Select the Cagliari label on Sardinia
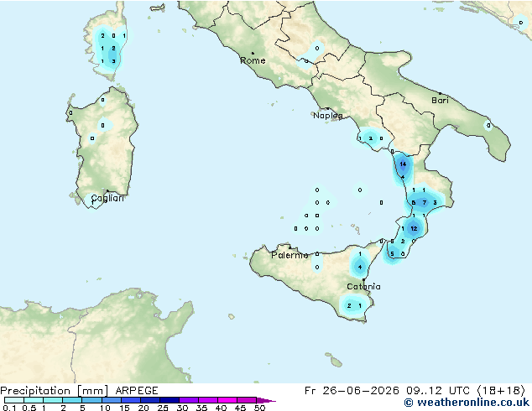Viewport: 532px width, 411px height. pos(107,198)
